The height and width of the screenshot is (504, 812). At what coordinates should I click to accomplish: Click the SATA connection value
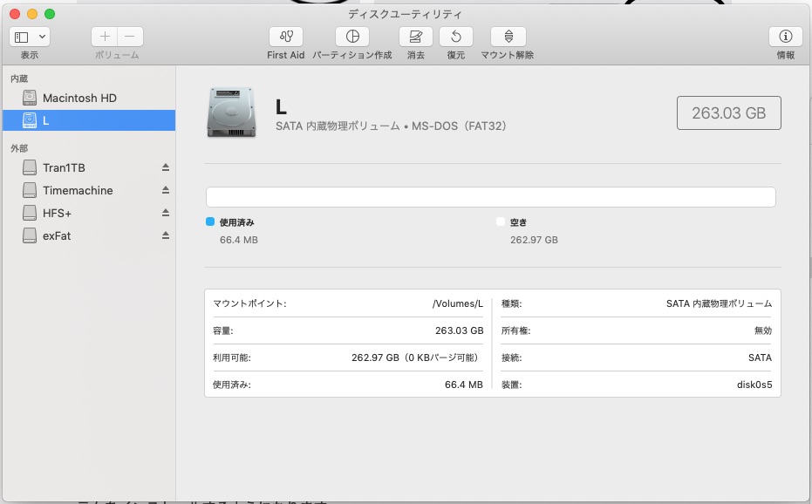(760, 358)
